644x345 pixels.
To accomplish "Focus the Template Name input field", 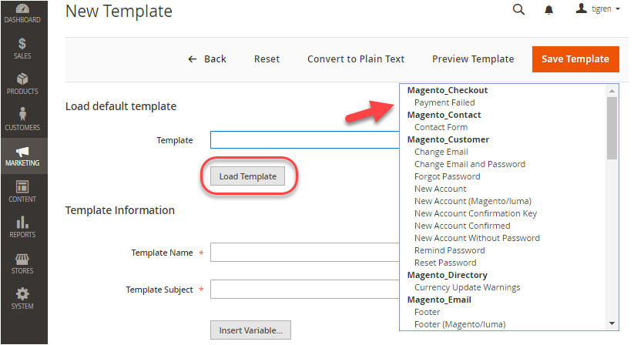I will [x=305, y=253].
